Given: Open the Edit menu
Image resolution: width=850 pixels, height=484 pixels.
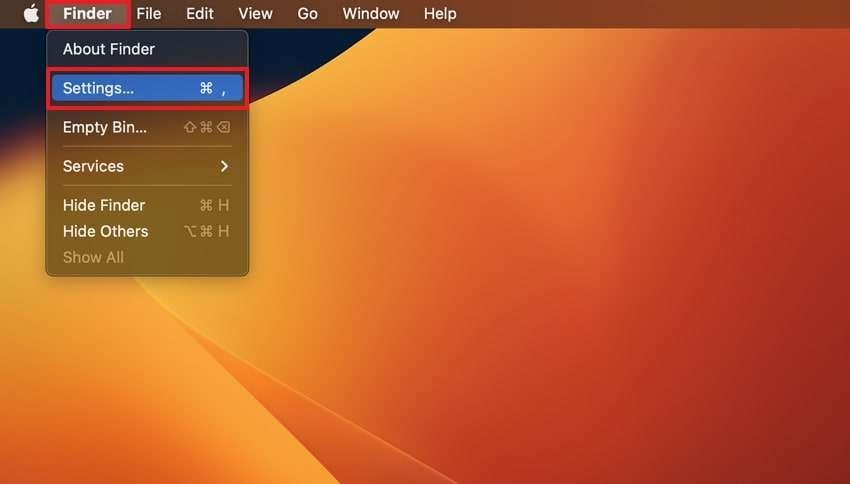Looking at the screenshot, I should click(x=199, y=14).
